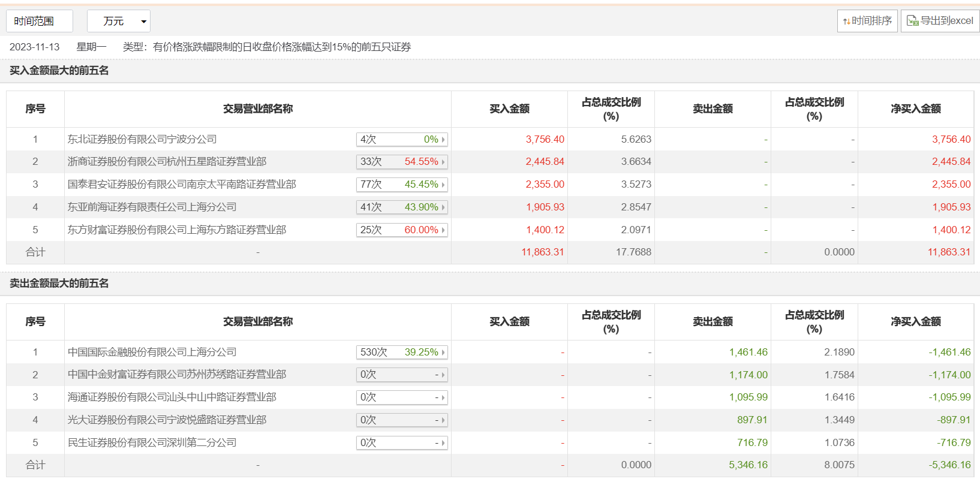980x482 pixels.
Task: Click the Excel icon in export button
Action: (912, 21)
